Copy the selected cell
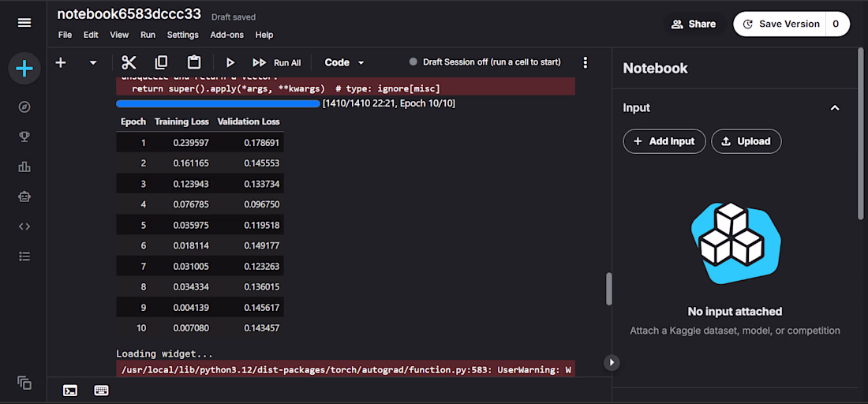 (161, 62)
